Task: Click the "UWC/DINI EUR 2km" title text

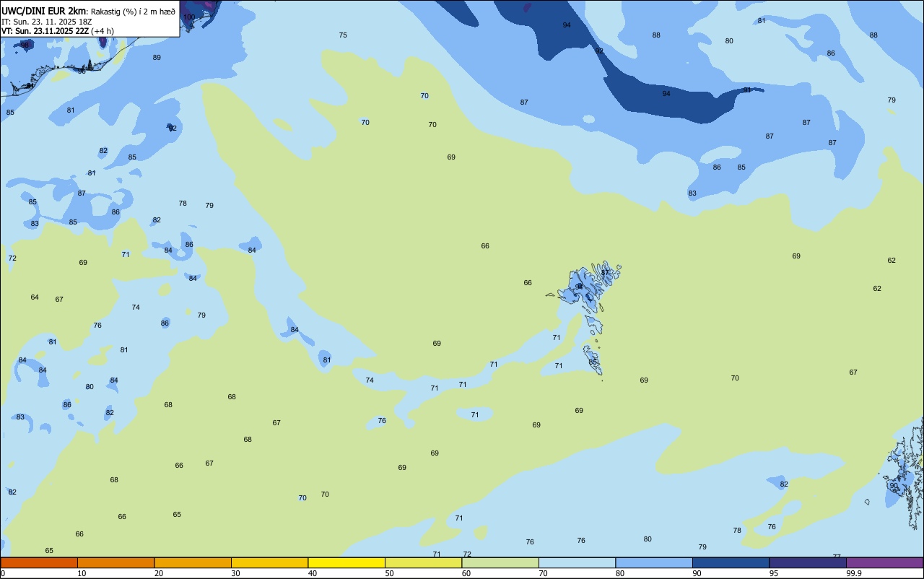Action: tap(44, 11)
